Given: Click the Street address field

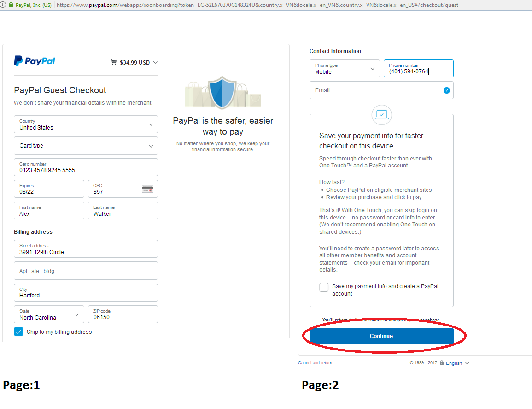Looking at the screenshot, I should pyautogui.click(x=86, y=249).
